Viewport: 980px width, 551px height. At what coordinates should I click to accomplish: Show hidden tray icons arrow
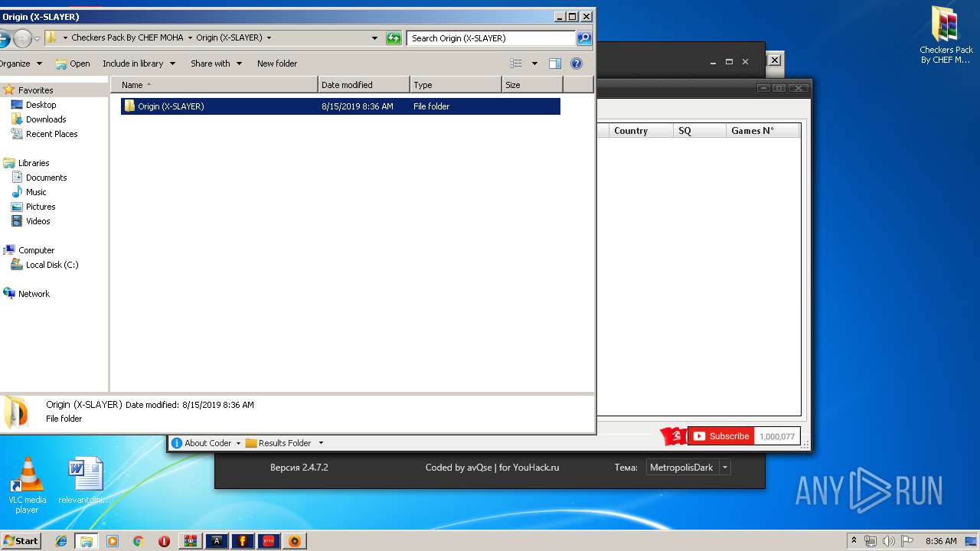[x=854, y=541]
